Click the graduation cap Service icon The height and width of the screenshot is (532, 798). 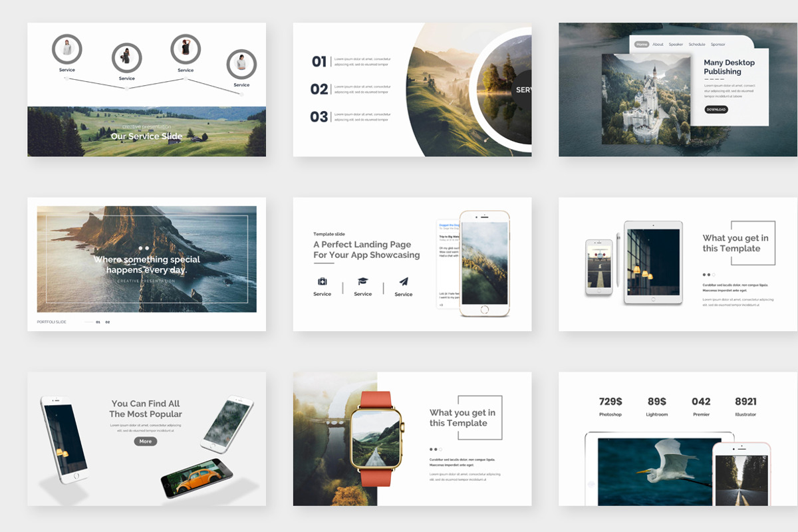pos(362,281)
